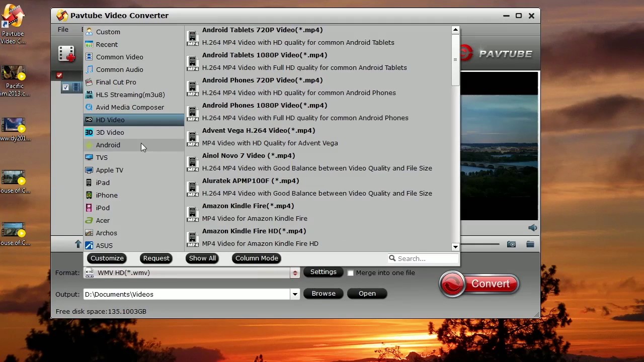Click the video preview thumbnail
644x362 pixels.
500,146
